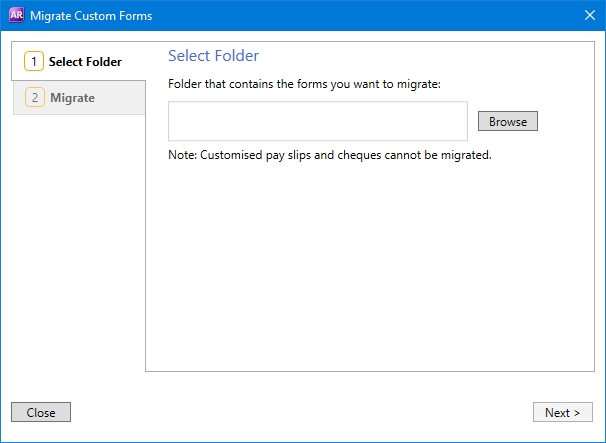Viewport: 606px width, 443px height.
Task: Dismiss the wizard with the Close button
Action: (41, 412)
